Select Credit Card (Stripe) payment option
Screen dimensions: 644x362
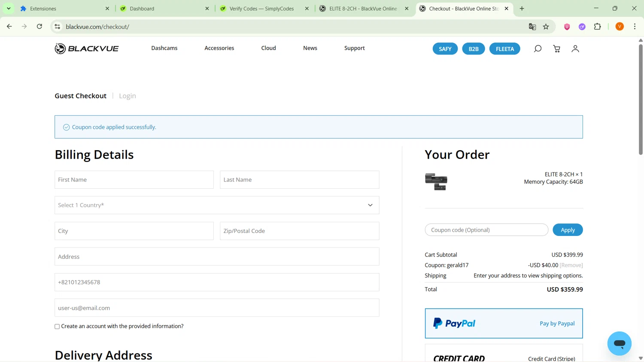pos(504,353)
